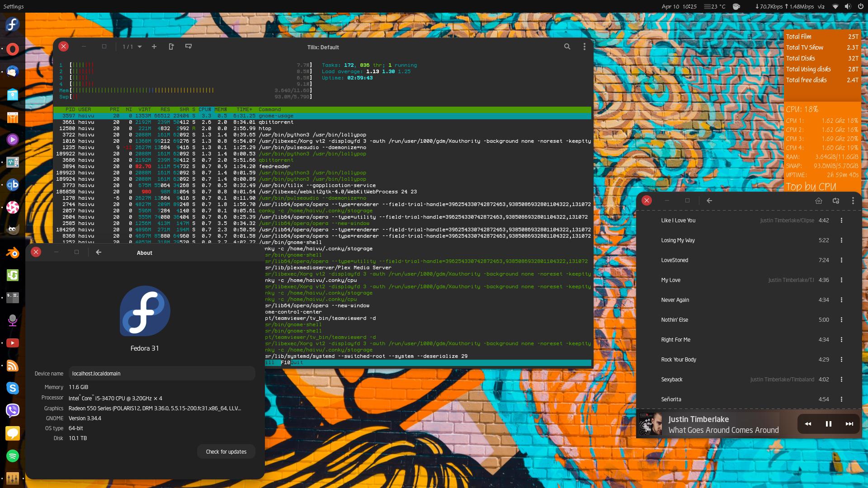Screen dimensions: 868x488
Task: Open the purple video player dock icon
Action: coord(13,140)
